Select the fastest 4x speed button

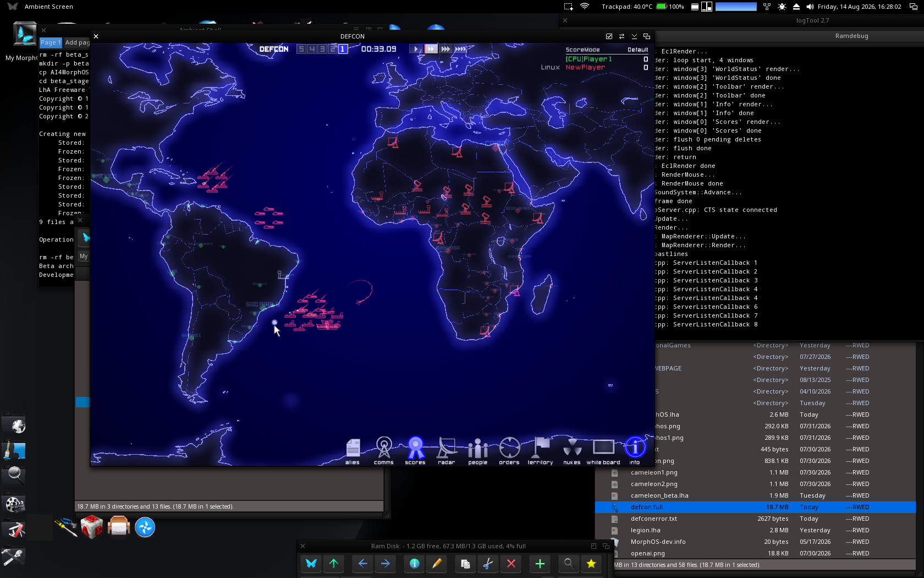coord(461,49)
